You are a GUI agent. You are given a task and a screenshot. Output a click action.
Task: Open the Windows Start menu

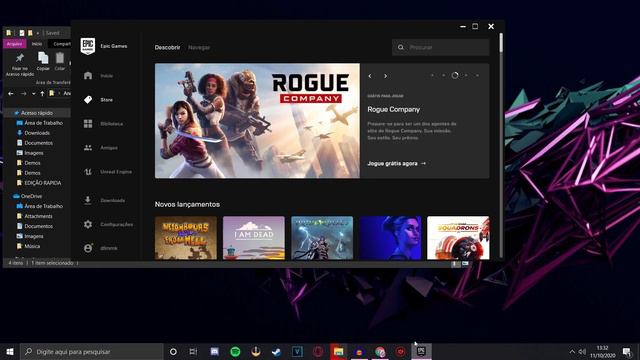(10, 351)
